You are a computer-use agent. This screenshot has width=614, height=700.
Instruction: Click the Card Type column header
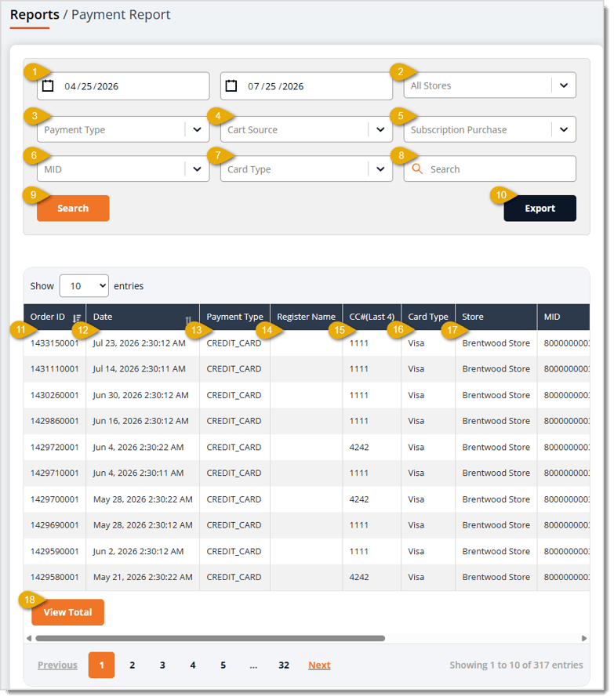(x=428, y=317)
